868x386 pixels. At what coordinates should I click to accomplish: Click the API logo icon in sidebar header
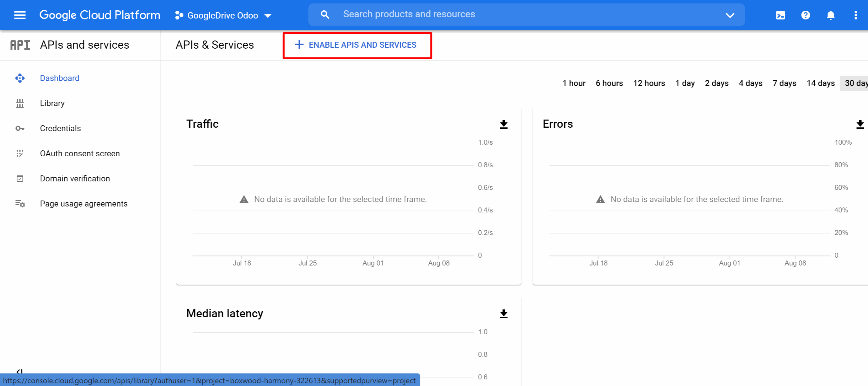pyautogui.click(x=20, y=45)
